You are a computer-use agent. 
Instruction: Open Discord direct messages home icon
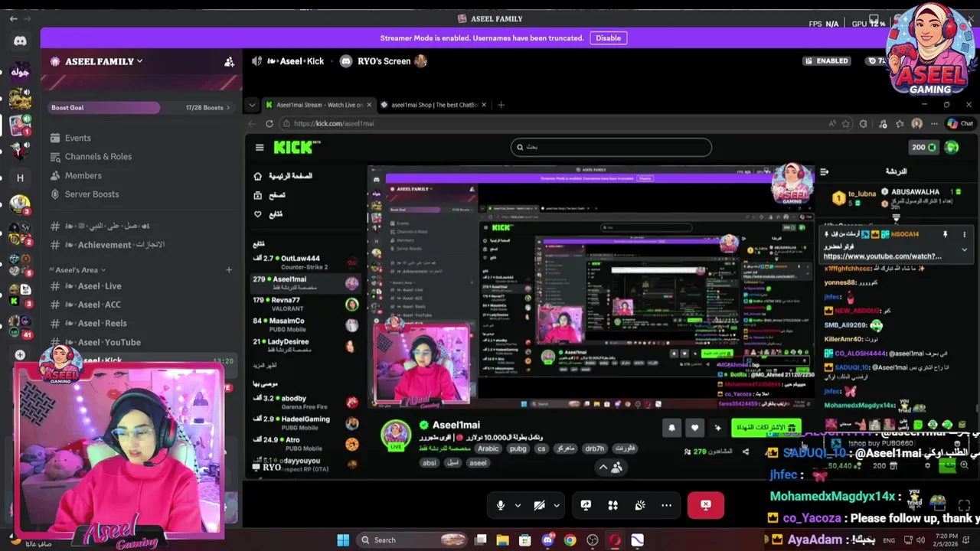coord(20,41)
